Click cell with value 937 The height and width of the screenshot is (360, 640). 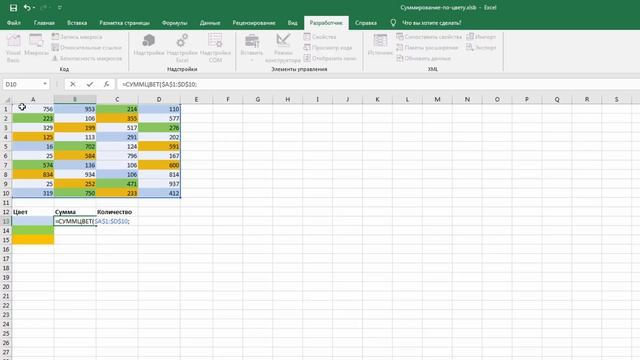(x=159, y=184)
